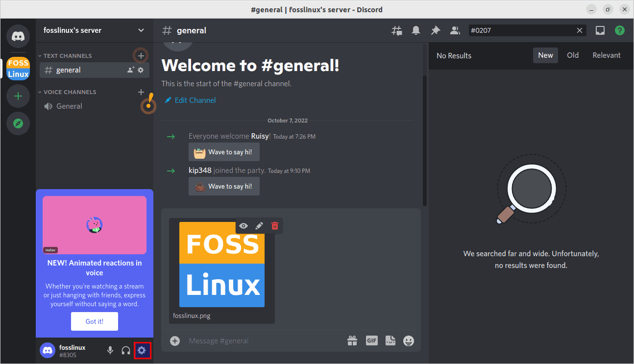This screenshot has width=634, height=364.
Task: Open Threads from channel header
Action: [396, 30]
